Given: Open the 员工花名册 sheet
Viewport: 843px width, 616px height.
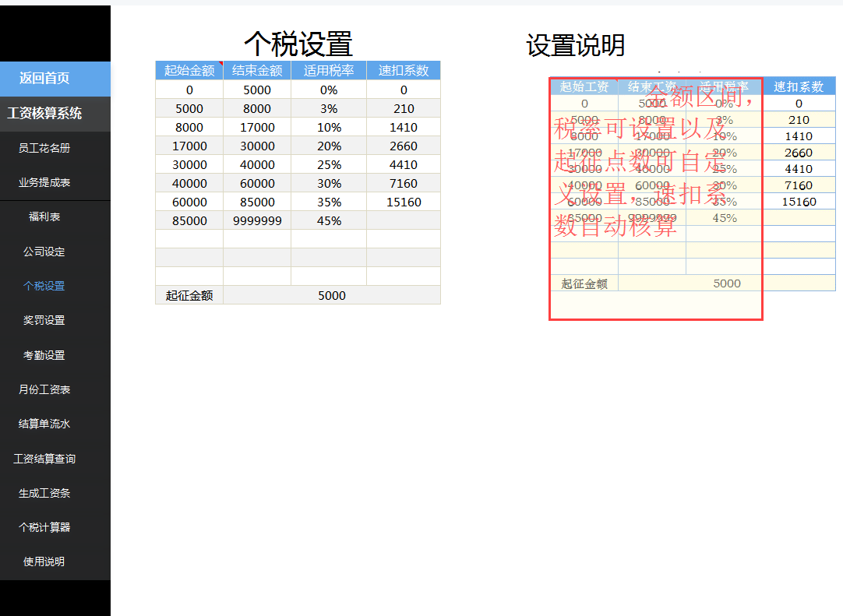Looking at the screenshot, I should tap(43, 147).
